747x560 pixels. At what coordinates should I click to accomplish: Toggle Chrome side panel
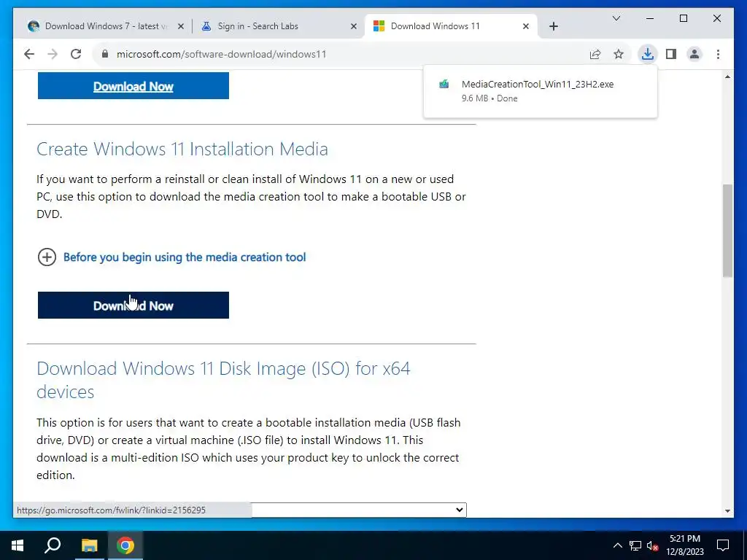click(x=671, y=54)
